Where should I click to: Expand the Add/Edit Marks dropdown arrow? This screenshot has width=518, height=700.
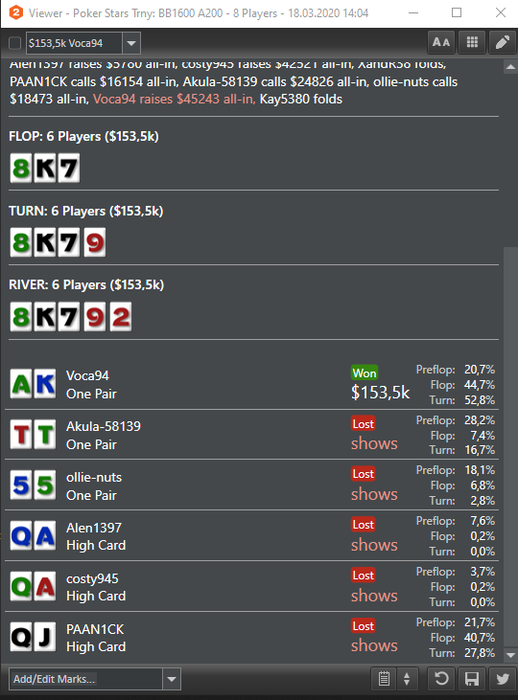click(x=171, y=679)
